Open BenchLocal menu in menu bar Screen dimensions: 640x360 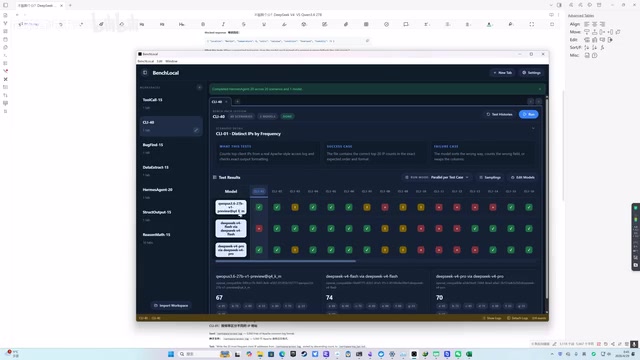pyautogui.click(x=145, y=61)
